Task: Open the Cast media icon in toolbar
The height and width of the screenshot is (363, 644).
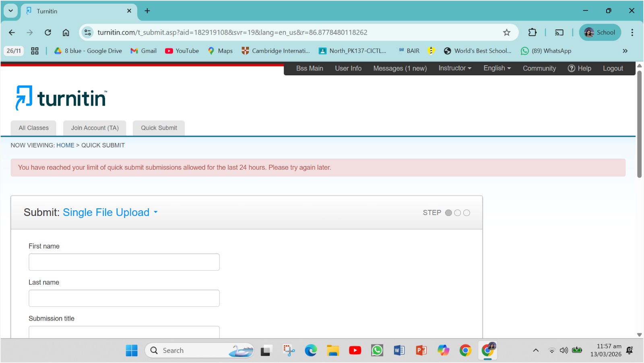Action: pyautogui.click(x=559, y=33)
